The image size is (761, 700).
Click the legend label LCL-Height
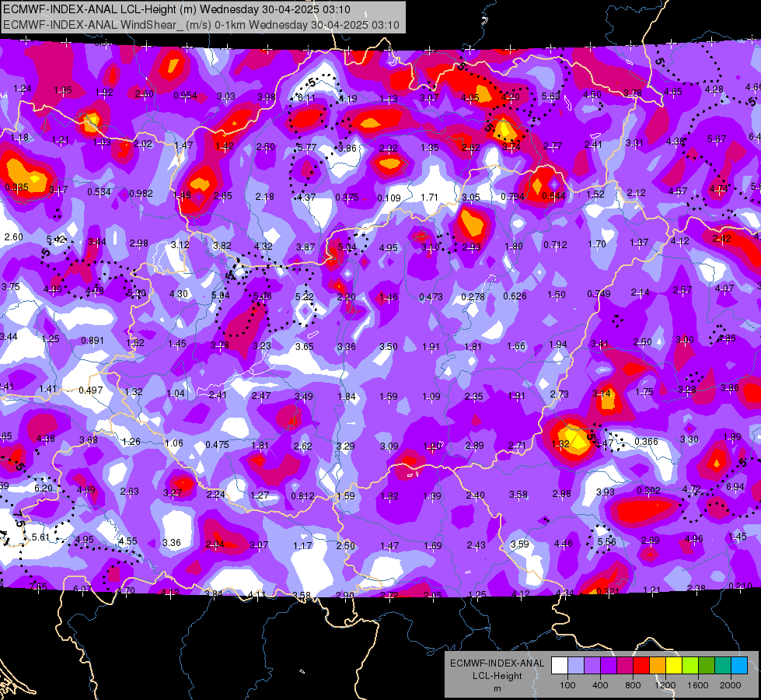coord(497,676)
